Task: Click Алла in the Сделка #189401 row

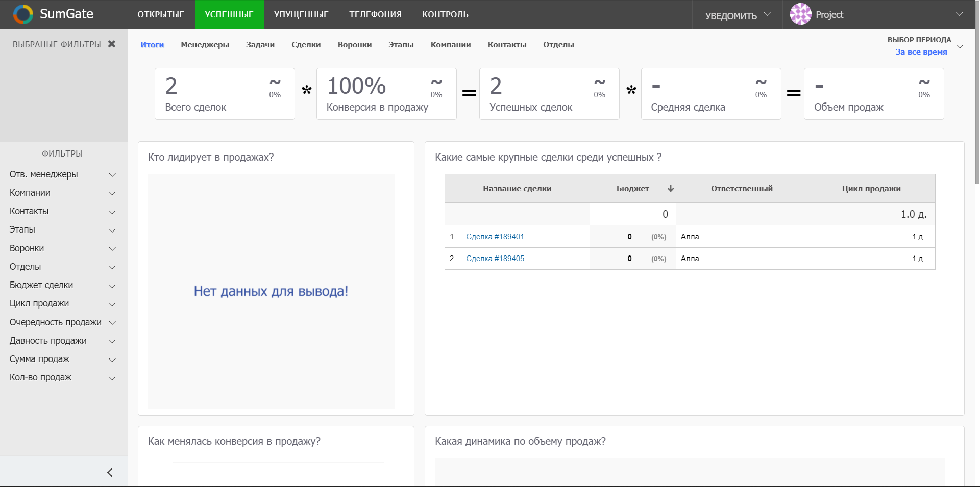Action: click(x=690, y=237)
